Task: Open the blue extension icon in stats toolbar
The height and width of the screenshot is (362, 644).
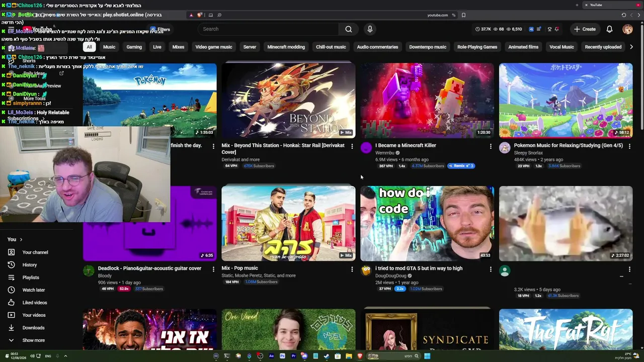Action: pyautogui.click(x=531, y=29)
